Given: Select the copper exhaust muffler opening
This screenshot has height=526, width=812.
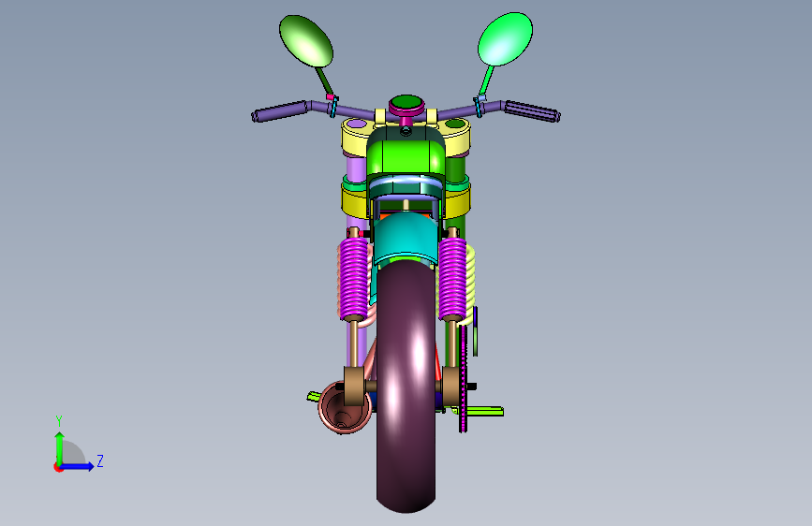Looking at the screenshot, I should 344,409.
